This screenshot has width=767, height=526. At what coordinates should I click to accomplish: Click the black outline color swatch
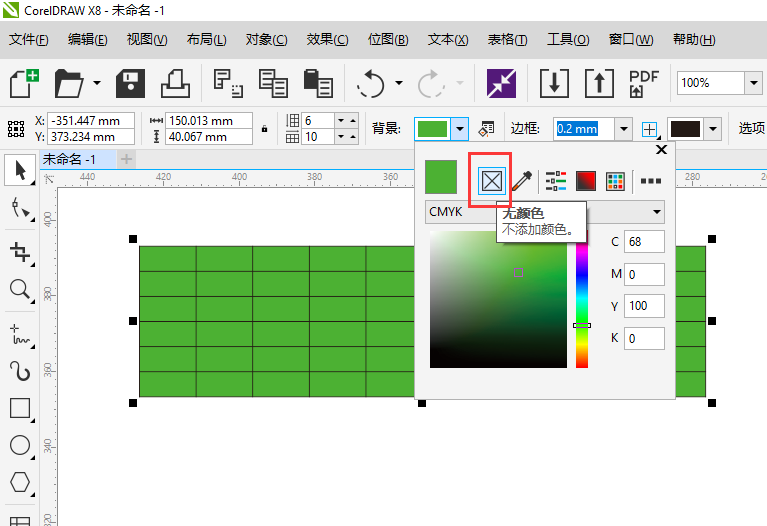[685, 129]
